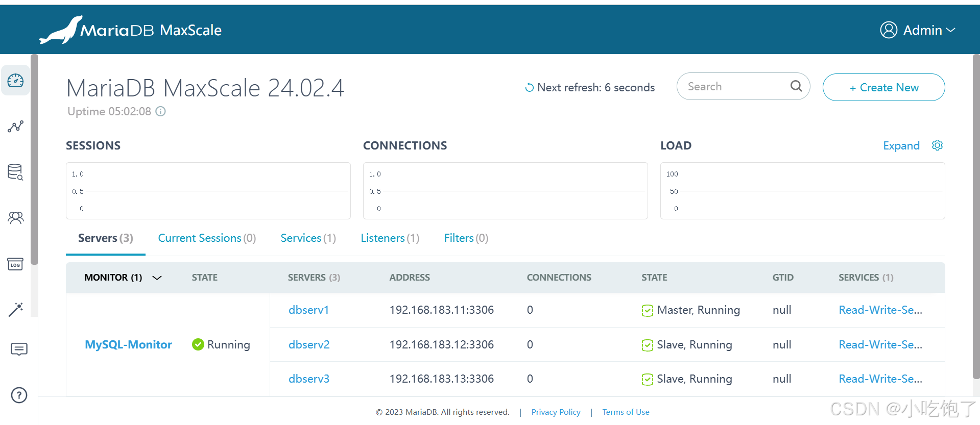The height and width of the screenshot is (425, 980).
Task: Click the Connections graph area
Action: pyautogui.click(x=506, y=191)
